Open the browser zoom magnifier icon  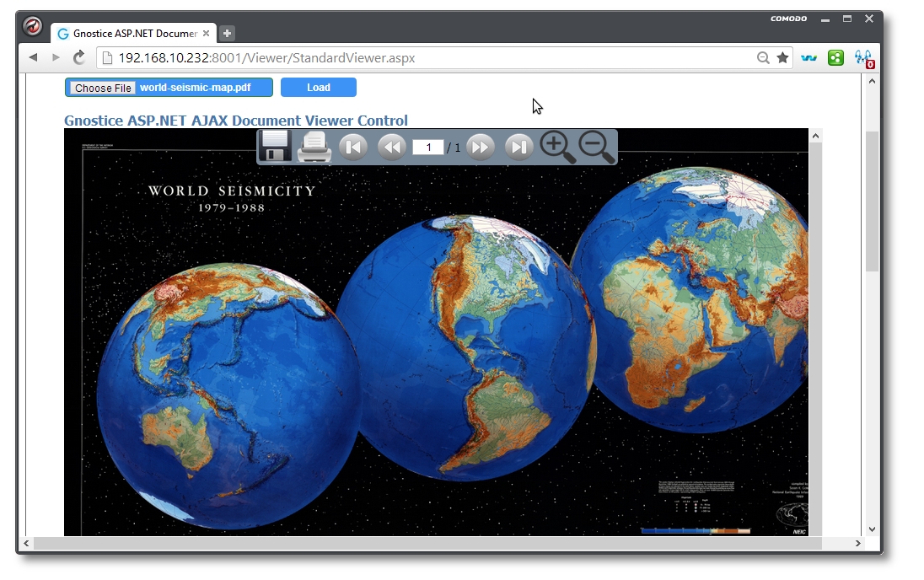763,58
